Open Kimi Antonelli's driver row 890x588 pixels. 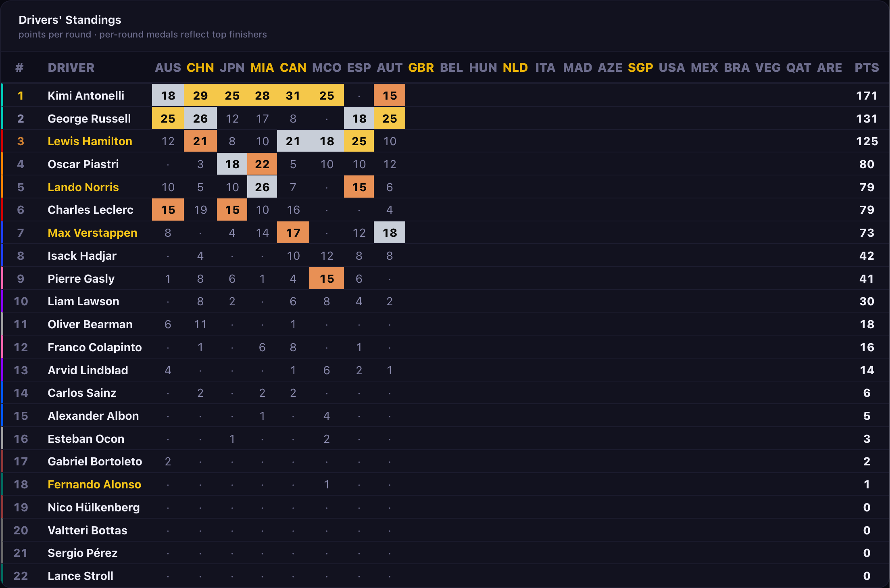[445, 96]
